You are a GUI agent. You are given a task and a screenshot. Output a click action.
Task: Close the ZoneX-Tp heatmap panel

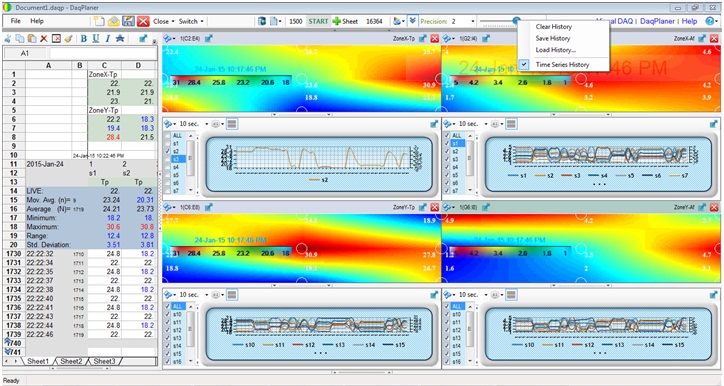pyautogui.click(x=434, y=39)
